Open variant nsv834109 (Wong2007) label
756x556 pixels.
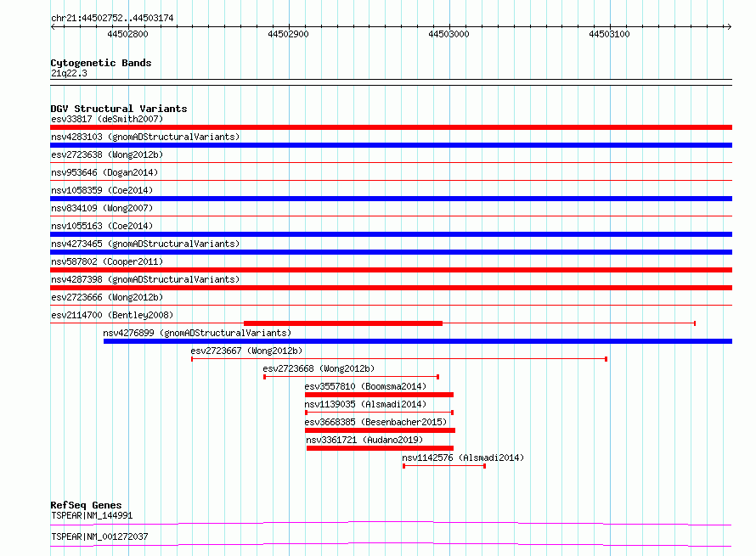102,208
